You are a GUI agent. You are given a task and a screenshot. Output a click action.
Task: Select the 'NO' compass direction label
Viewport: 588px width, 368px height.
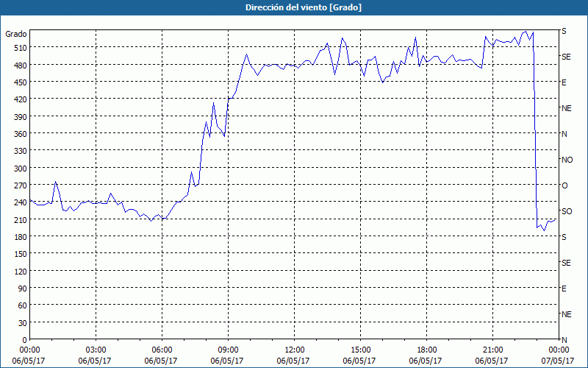(x=567, y=160)
